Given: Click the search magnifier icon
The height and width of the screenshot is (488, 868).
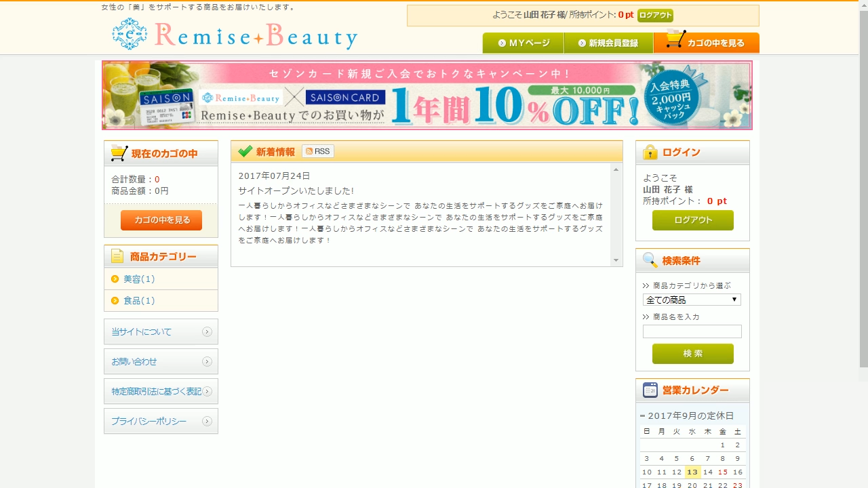Looking at the screenshot, I should click(x=650, y=260).
